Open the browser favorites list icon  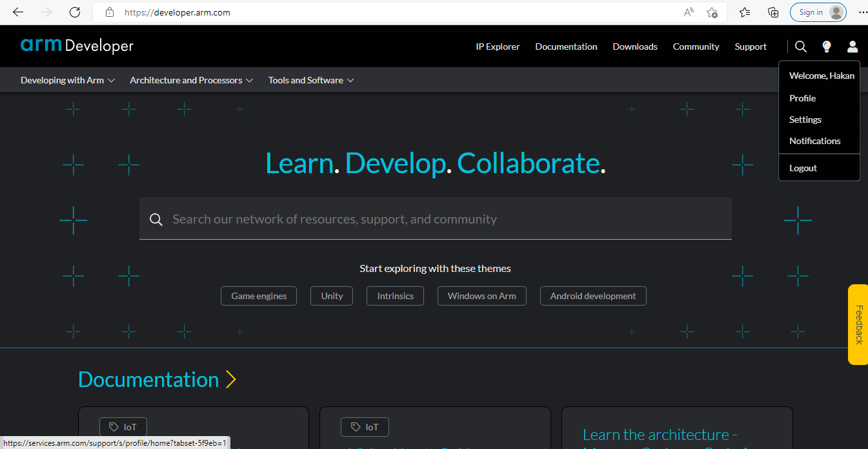click(745, 12)
